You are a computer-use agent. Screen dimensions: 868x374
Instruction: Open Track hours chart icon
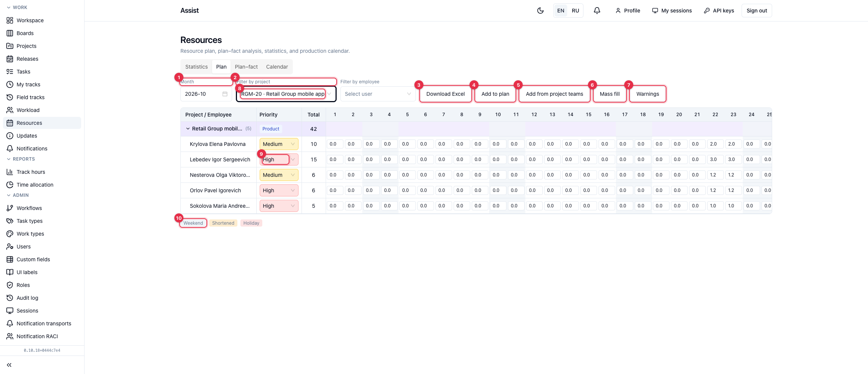click(10, 172)
